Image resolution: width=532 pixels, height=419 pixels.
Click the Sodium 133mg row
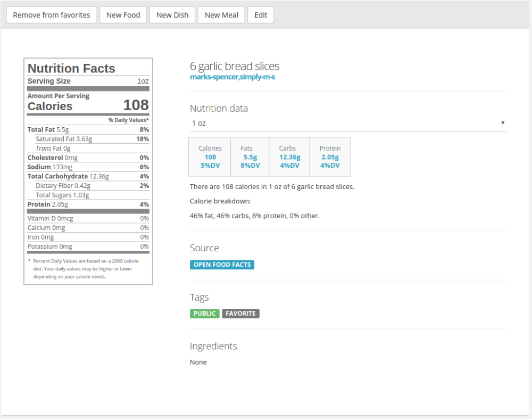click(88, 167)
